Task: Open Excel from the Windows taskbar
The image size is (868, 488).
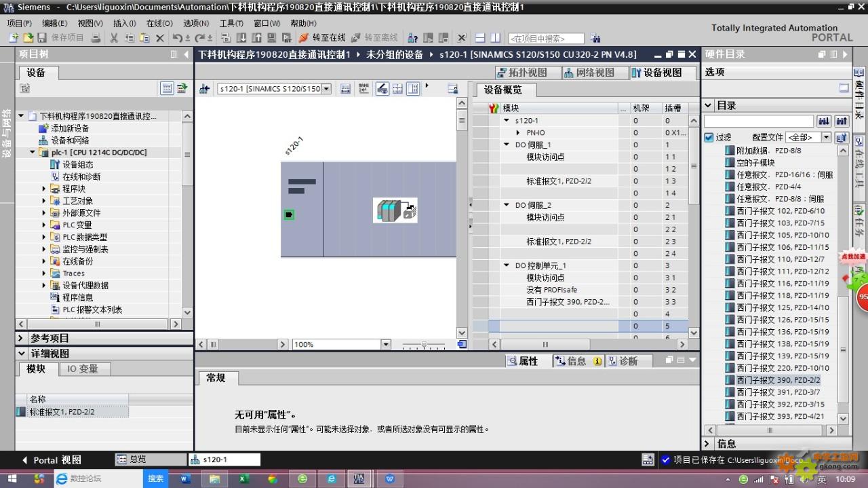Action: pyautogui.click(x=243, y=478)
